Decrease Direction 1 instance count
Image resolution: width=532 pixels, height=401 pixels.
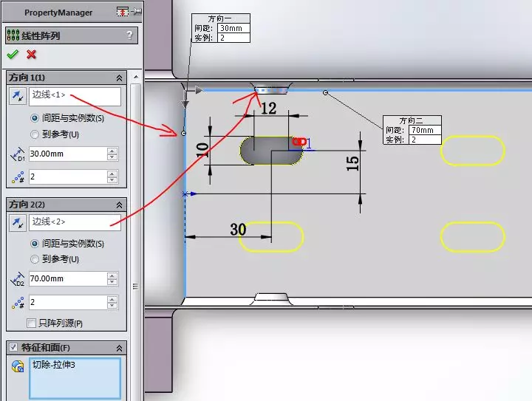(x=112, y=180)
